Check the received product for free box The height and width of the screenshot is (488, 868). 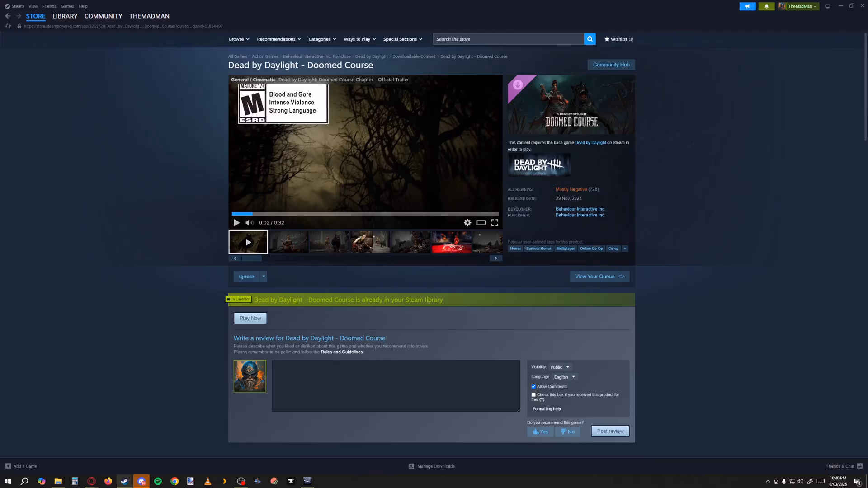(x=533, y=395)
